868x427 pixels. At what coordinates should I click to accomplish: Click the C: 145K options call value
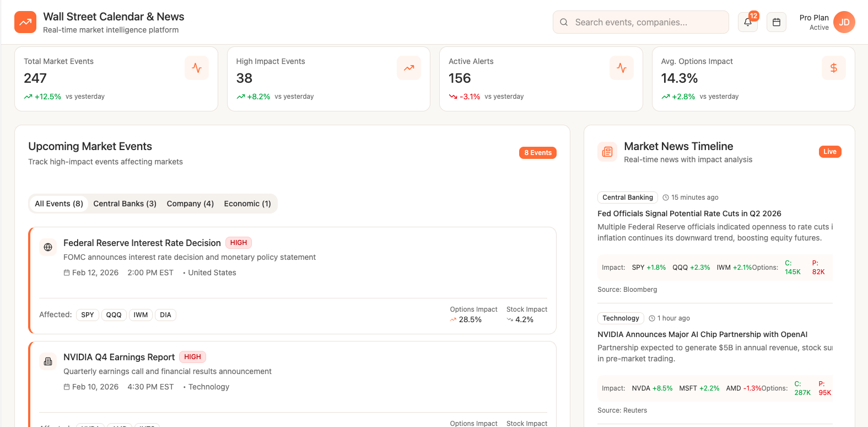[792, 268]
